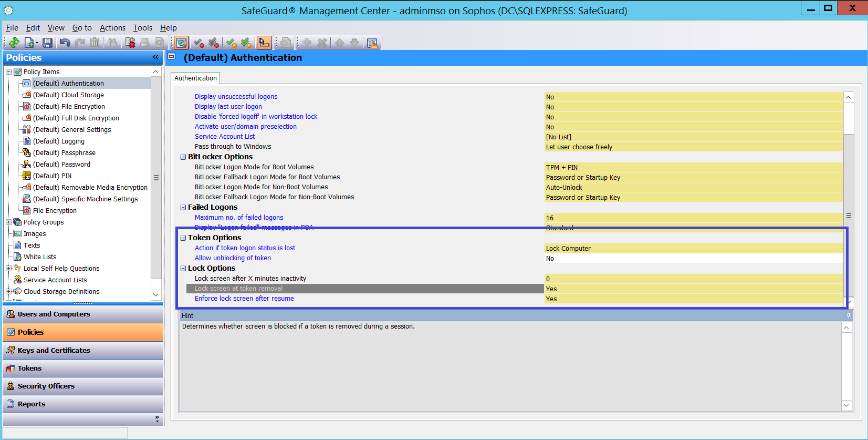The width and height of the screenshot is (868, 440).
Task: Click Display unsuccessful logons setting link
Action: (236, 97)
